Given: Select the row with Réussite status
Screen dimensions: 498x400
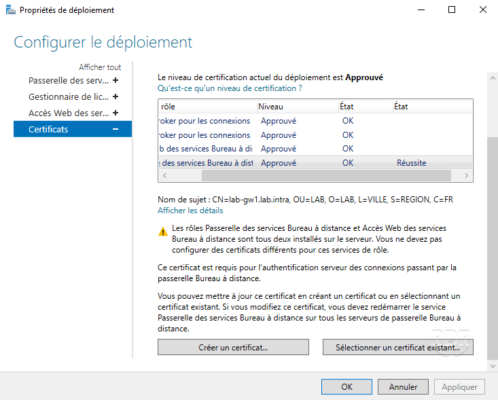Looking at the screenshot, I should coord(315,163).
